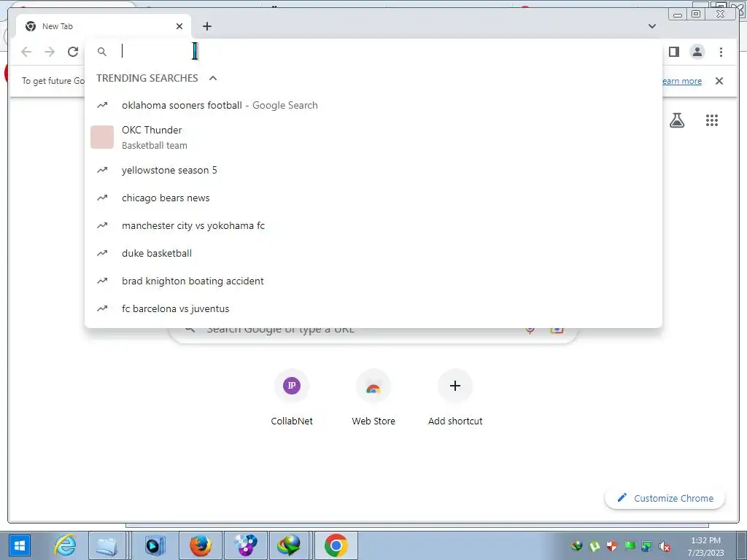Image resolution: width=747 pixels, height=560 pixels.
Task: Choose 'oklahoma sooners football' suggestion
Action: [373, 105]
